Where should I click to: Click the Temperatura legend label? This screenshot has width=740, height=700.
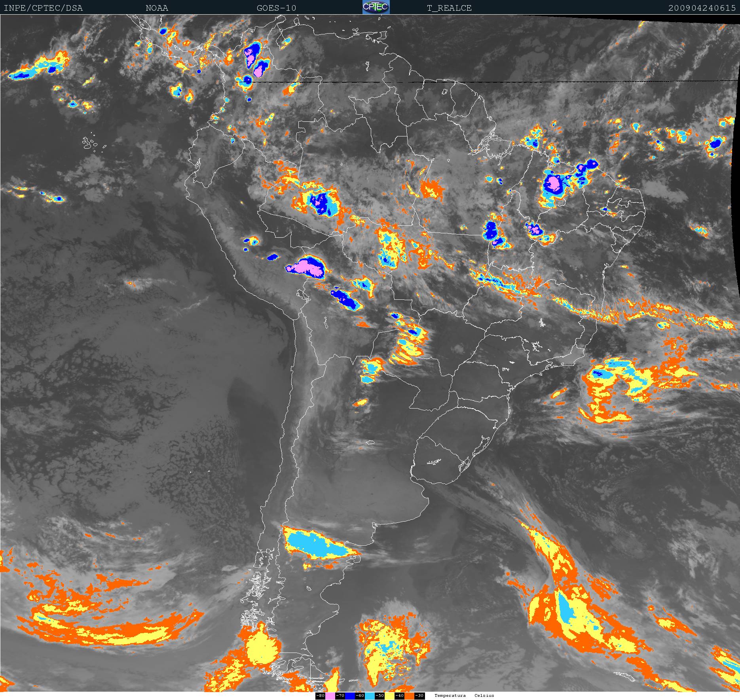(x=450, y=696)
